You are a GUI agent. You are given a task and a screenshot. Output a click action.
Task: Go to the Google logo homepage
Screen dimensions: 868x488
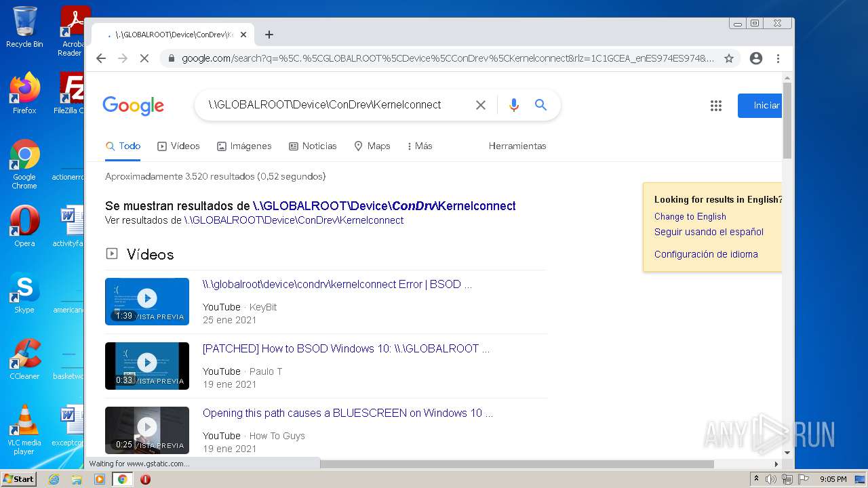[x=134, y=106]
